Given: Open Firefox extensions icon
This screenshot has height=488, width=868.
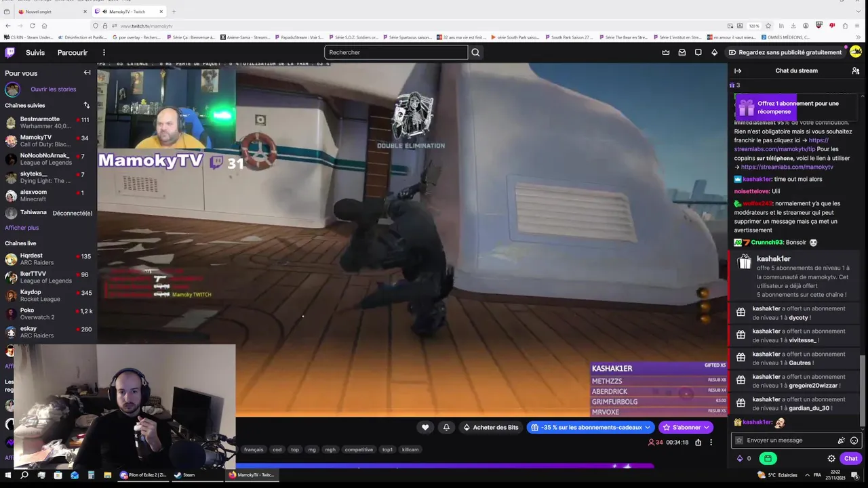Looking at the screenshot, I should click(x=844, y=26).
